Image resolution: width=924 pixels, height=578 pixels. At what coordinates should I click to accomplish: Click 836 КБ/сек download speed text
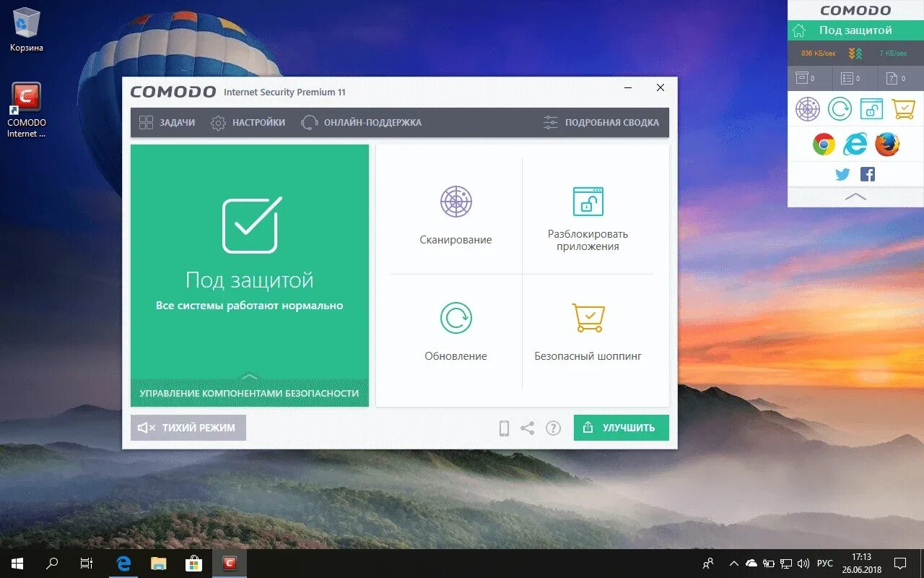pyautogui.click(x=819, y=53)
